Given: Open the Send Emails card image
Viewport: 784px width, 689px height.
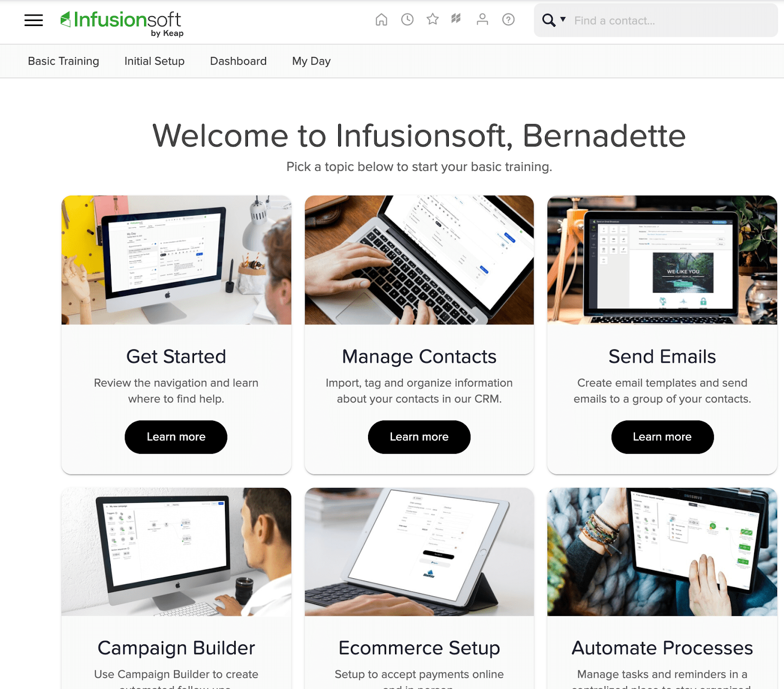Looking at the screenshot, I should click(662, 260).
